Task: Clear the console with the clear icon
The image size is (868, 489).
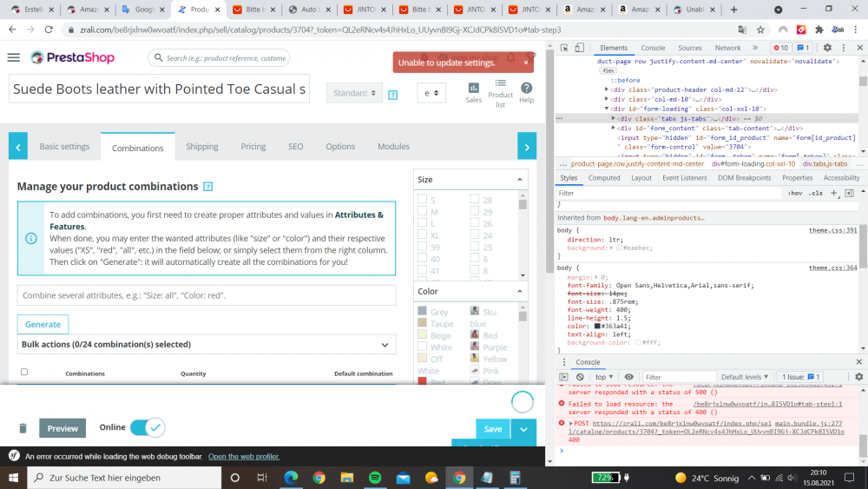Action: click(580, 377)
